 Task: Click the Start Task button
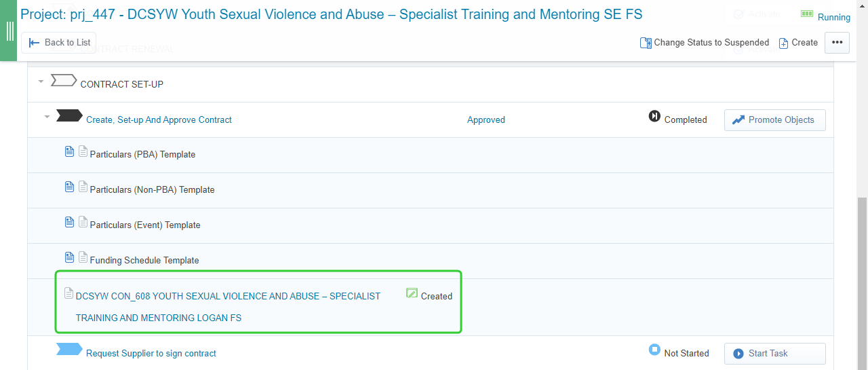tap(774, 354)
